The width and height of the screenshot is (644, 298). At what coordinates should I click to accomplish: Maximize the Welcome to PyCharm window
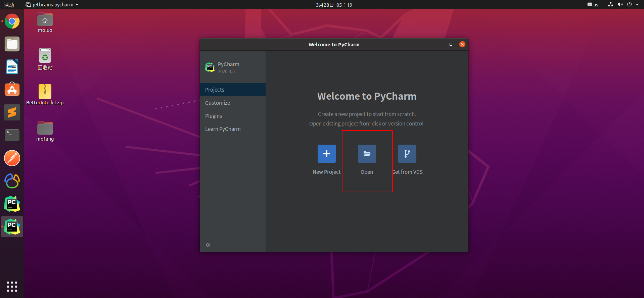point(451,44)
